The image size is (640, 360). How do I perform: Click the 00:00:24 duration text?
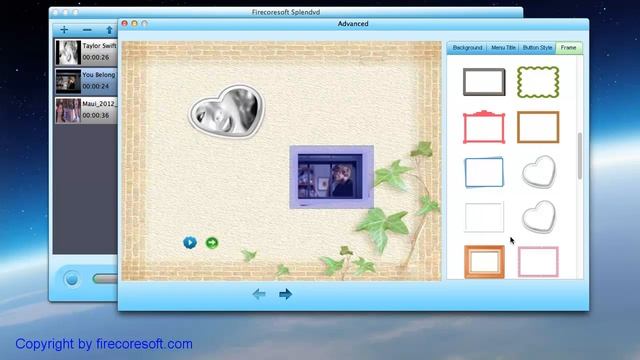[x=96, y=87]
